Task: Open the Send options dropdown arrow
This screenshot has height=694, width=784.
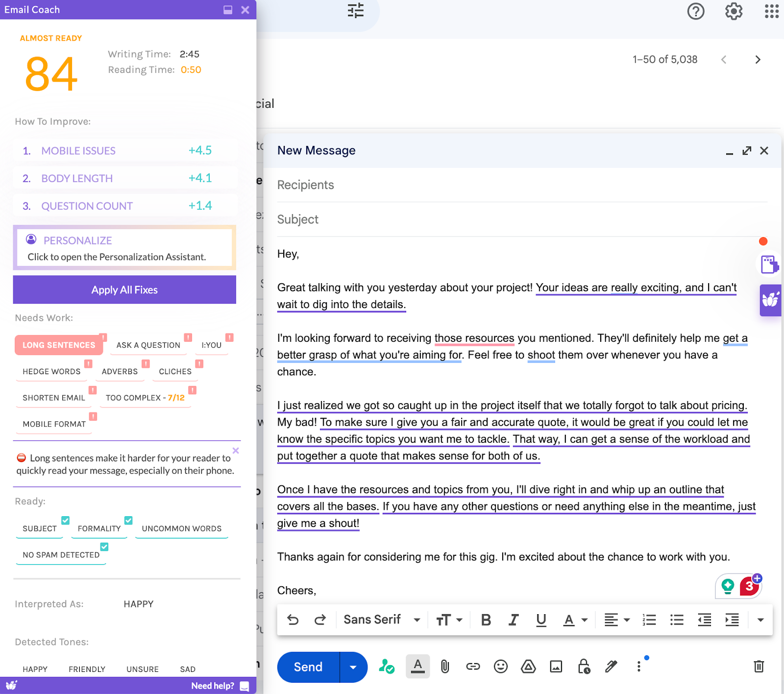Action: click(x=353, y=667)
